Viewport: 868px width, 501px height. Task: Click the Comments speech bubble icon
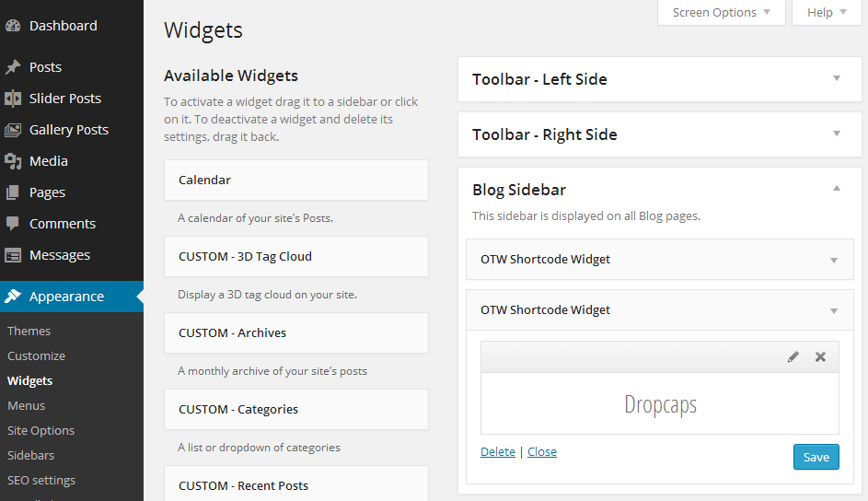(12, 224)
